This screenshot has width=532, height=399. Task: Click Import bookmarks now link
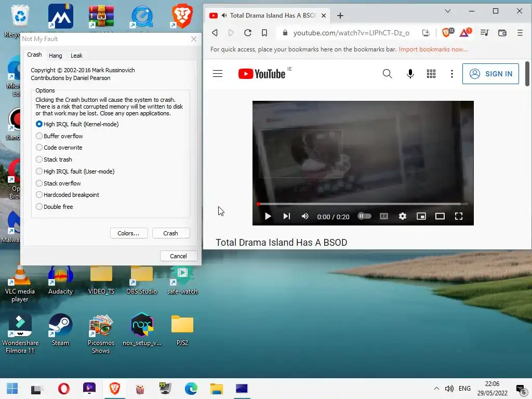tap(433, 49)
